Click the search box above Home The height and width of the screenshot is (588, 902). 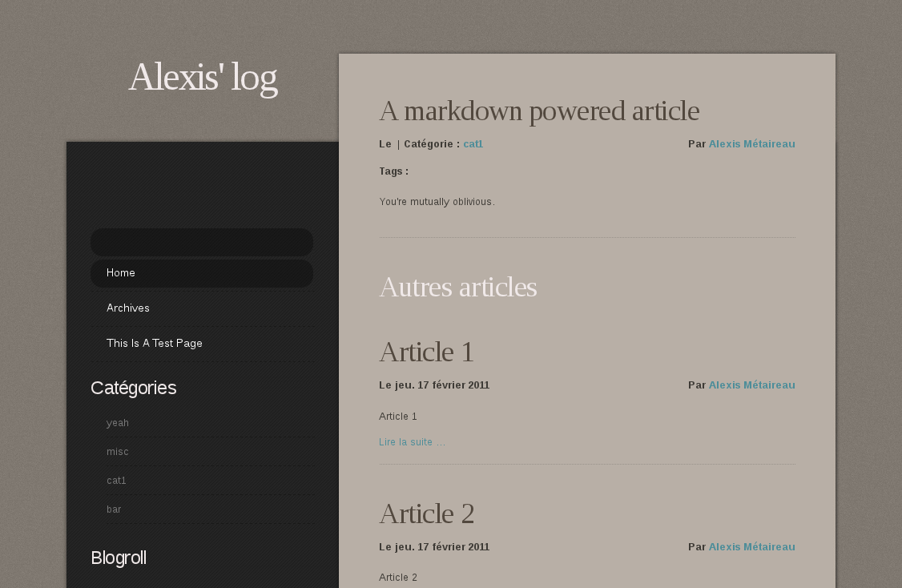(x=201, y=242)
